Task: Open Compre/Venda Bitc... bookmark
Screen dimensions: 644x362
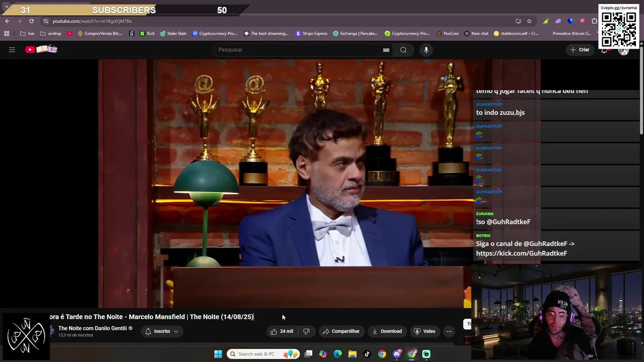Action: (x=100, y=34)
